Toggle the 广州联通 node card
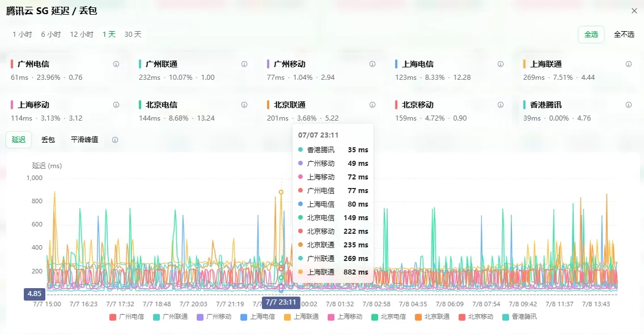The width and height of the screenshot is (644, 334). (x=193, y=71)
